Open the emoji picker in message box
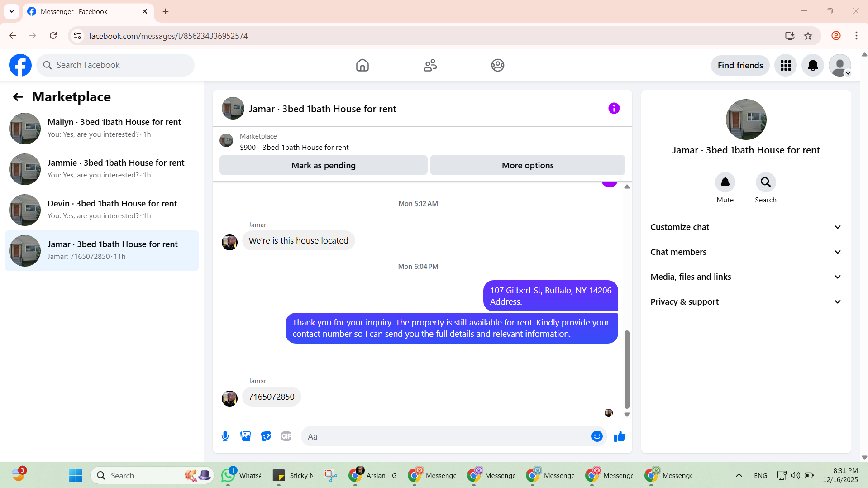 point(597,436)
